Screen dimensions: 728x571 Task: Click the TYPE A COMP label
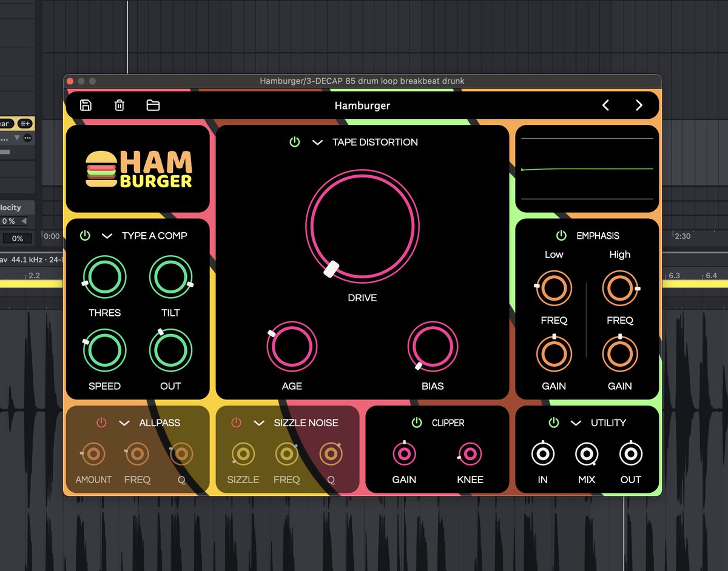[x=155, y=236]
